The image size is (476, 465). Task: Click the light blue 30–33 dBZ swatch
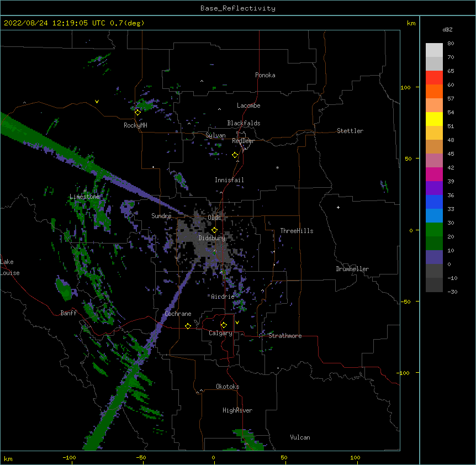pyautogui.click(x=434, y=215)
